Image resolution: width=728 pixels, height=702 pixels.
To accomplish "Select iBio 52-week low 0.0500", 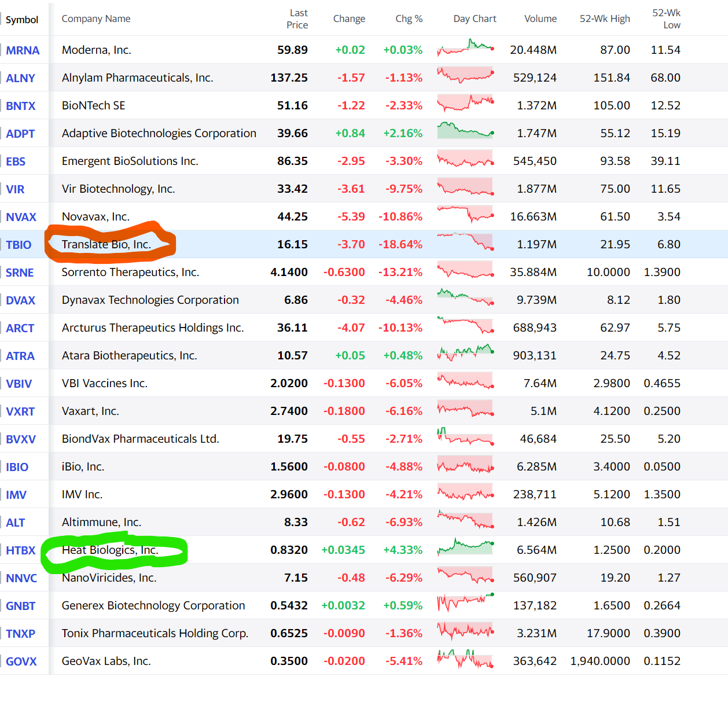I will tap(662, 467).
